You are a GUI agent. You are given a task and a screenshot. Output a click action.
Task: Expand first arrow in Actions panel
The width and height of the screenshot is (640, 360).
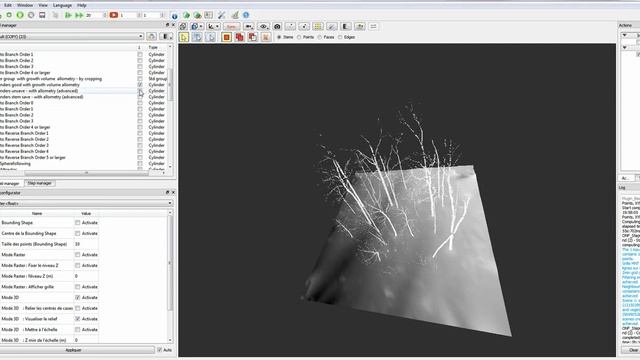click(624, 36)
